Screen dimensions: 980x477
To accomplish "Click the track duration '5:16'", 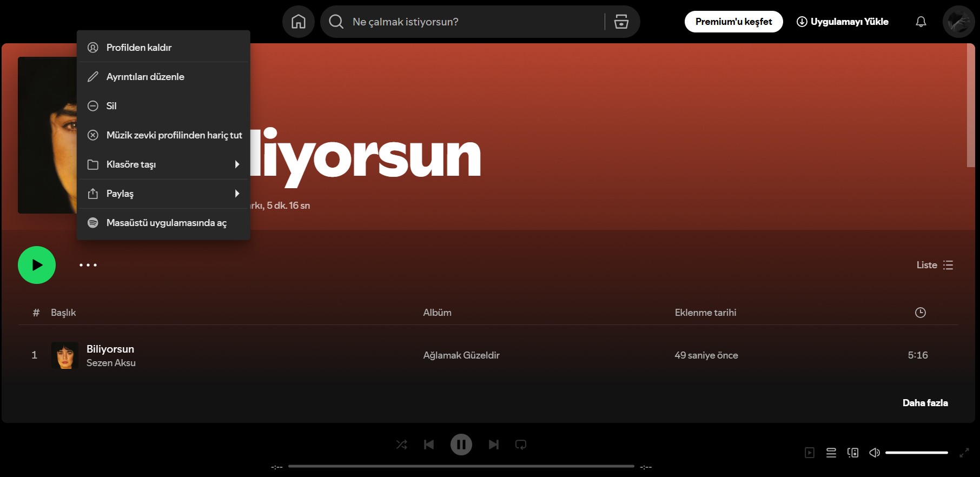I will click(x=918, y=355).
